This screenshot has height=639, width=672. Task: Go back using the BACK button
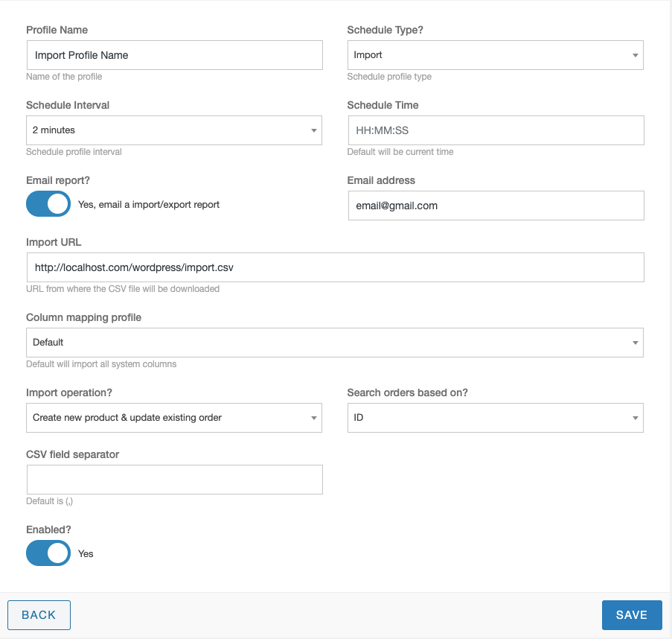(x=39, y=615)
